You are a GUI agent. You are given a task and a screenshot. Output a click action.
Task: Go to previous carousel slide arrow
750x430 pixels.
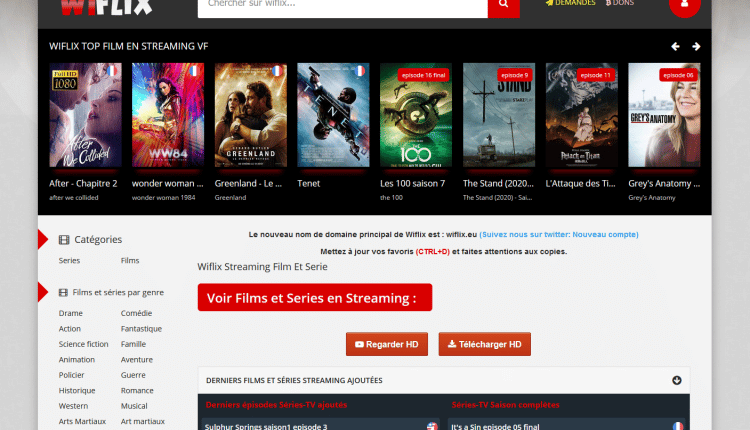pos(675,46)
